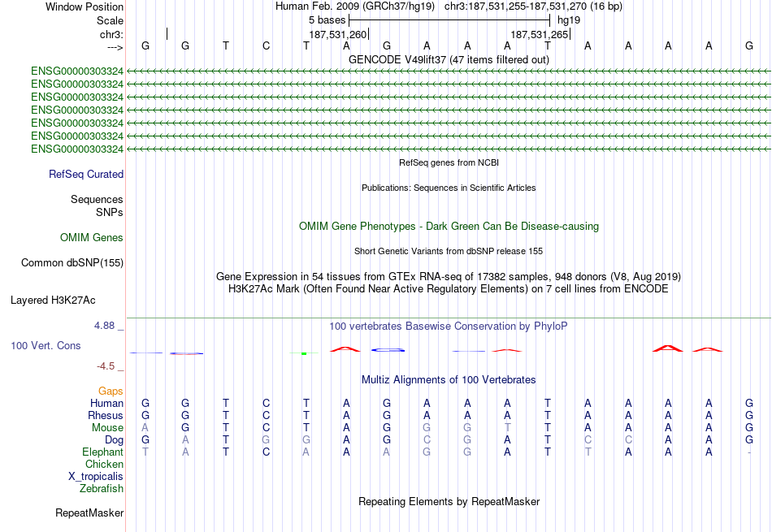Click the ---> sequence direction label
This screenshot has height=532, width=772.
(115, 47)
